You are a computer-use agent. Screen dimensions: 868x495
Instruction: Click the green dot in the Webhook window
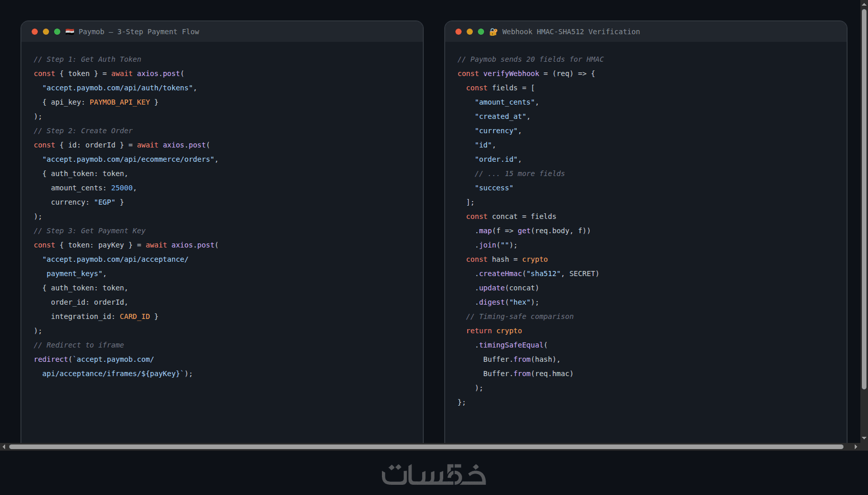[481, 32]
